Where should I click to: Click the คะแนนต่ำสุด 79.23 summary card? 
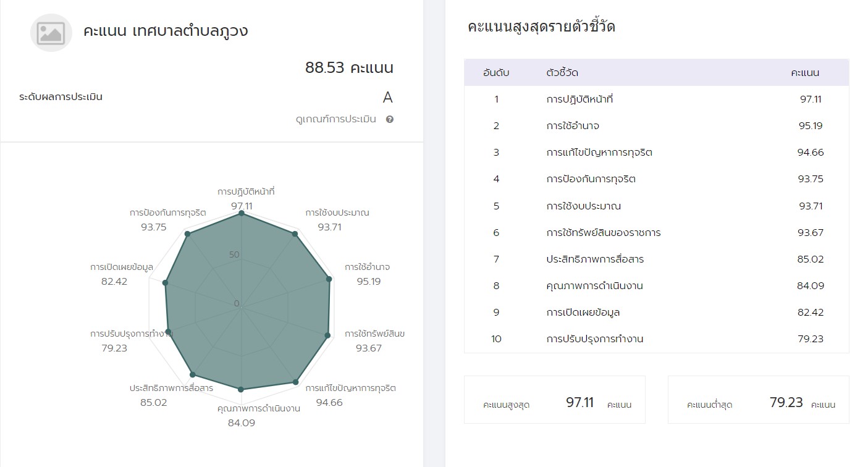coord(759,400)
